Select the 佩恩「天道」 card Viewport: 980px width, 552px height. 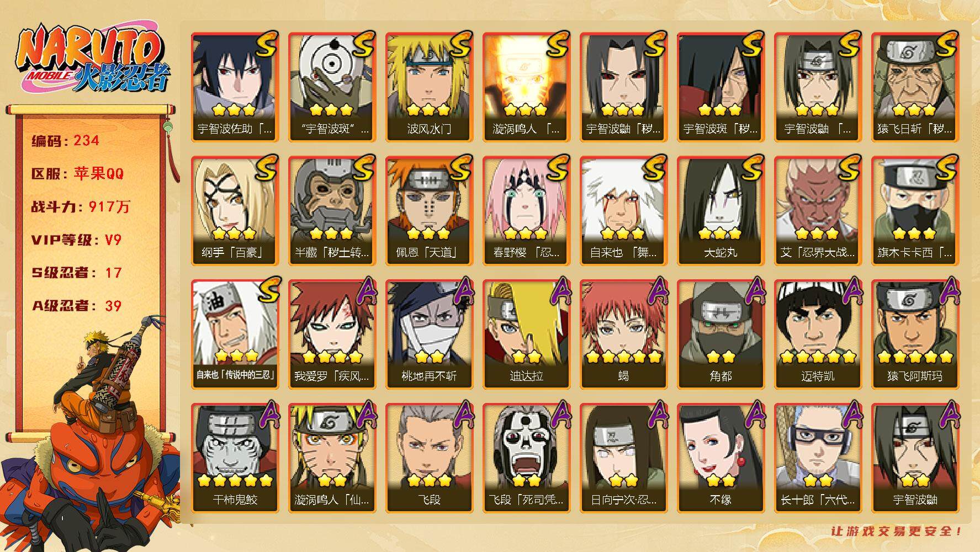pyautogui.click(x=429, y=210)
